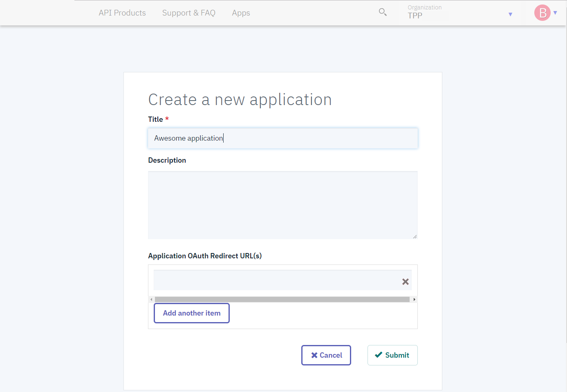This screenshot has width=567, height=392.
Task: Click Add another item
Action: point(191,313)
